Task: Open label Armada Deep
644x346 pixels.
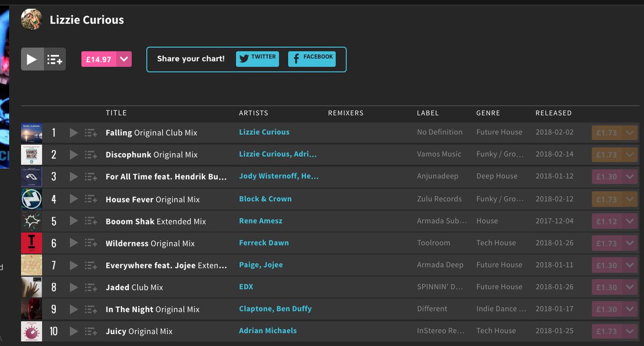Action: pyautogui.click(x=440, y=265)
